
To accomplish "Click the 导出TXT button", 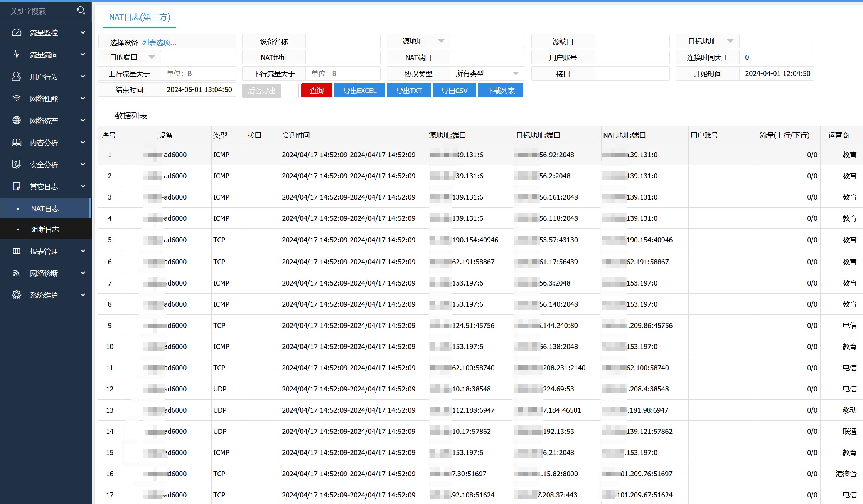I will pos(409,91).
